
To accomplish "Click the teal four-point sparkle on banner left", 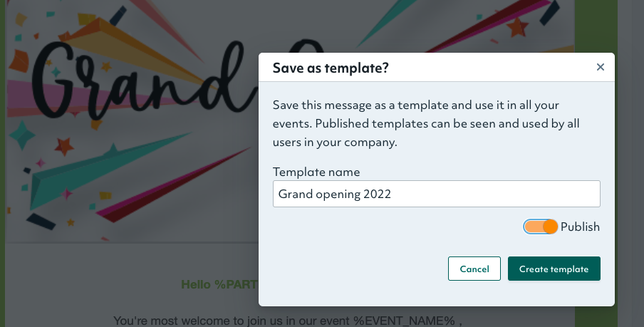I will pyautogui.click(x=22, y=135).
